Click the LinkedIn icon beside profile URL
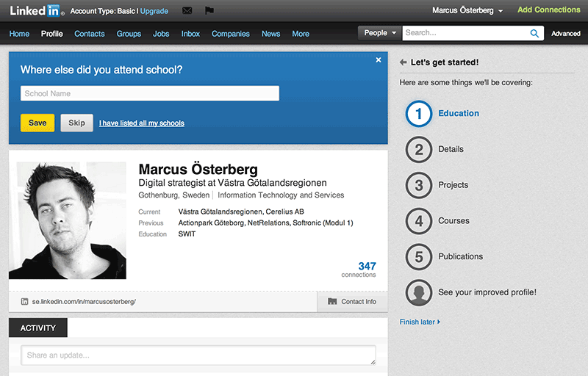 pos(24,302)
